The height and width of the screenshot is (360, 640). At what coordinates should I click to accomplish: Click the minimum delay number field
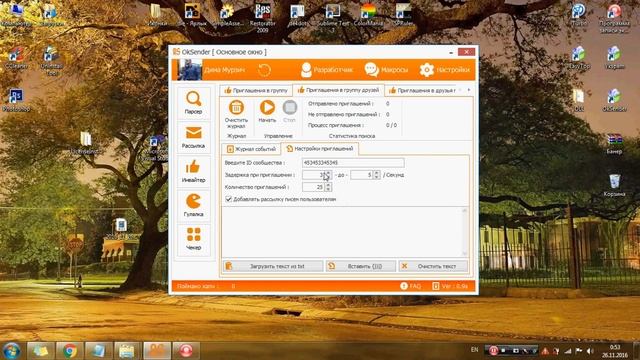pyautogui.click(x=313, y=175)
